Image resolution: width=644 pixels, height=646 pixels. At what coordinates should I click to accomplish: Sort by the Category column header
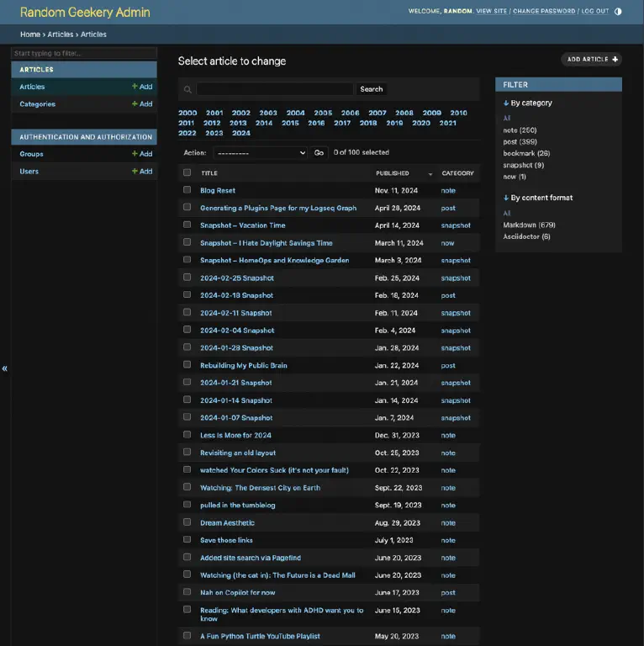point(457,173)
